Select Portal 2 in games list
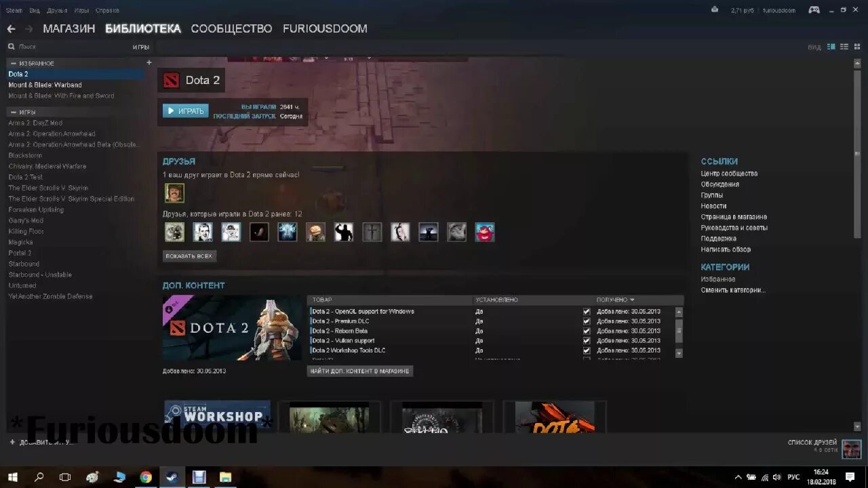Image resolution: width=868 pixels, height=488 pixels. (x=20, y=253)
